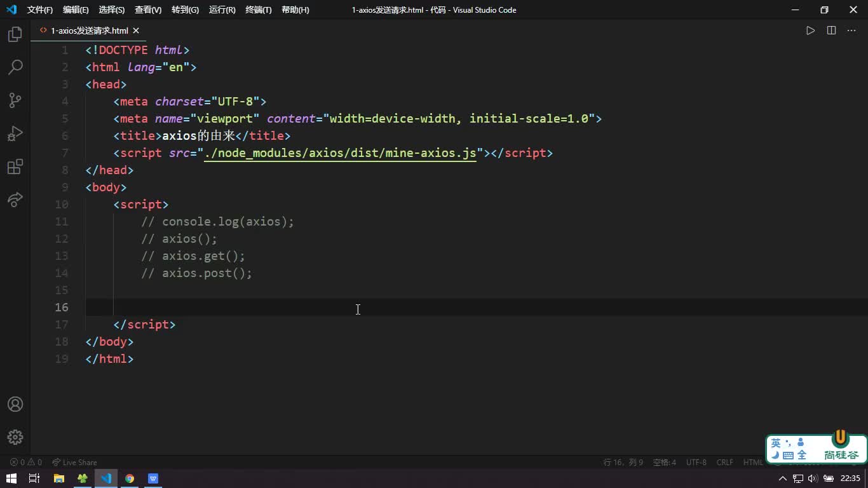This screenshot has width=868, height=488.
Task: Open the volume control in system tray
Action: tap(812, 478)
